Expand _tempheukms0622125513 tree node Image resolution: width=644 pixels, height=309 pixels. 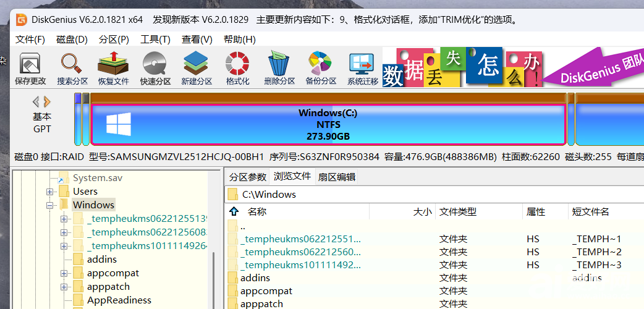(64, 219)
